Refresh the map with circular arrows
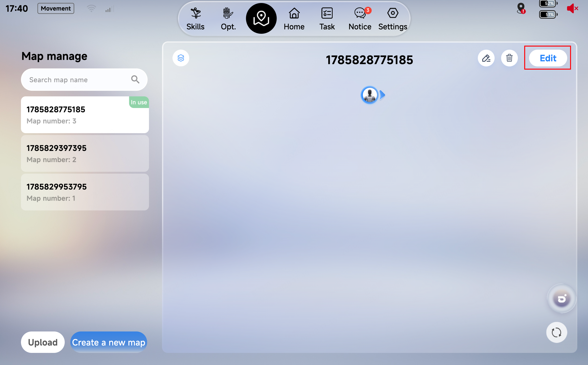Screen dimensions: 588x365 tap(557, 332)
